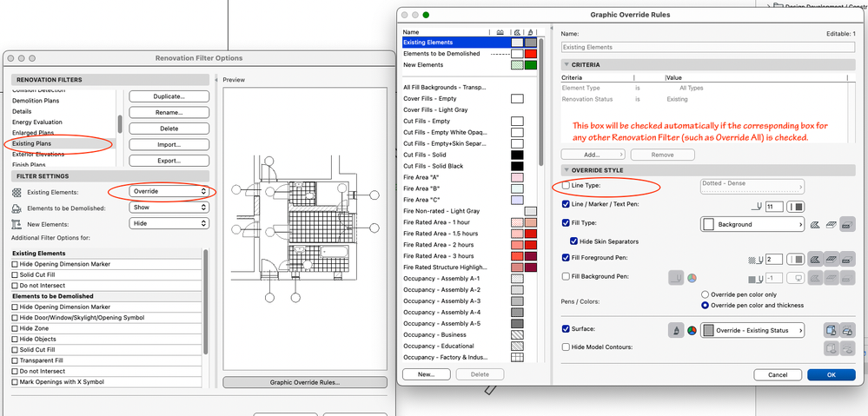The image size is (868, 416).
Task: Click the drafting fill icon in Fill Foreground Pen row
Action: (815, 259)
